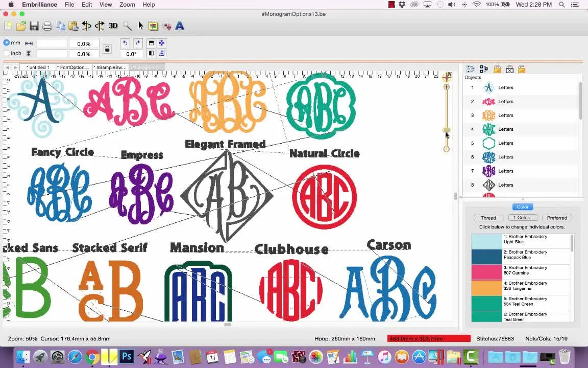Click the Light Blue thread swatch

(x=486, y=241)
